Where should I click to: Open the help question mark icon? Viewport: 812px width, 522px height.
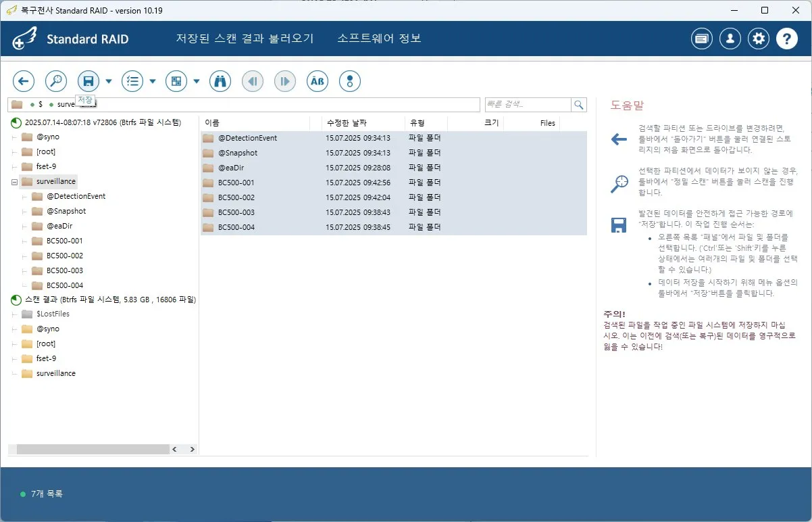click(787, 39)
